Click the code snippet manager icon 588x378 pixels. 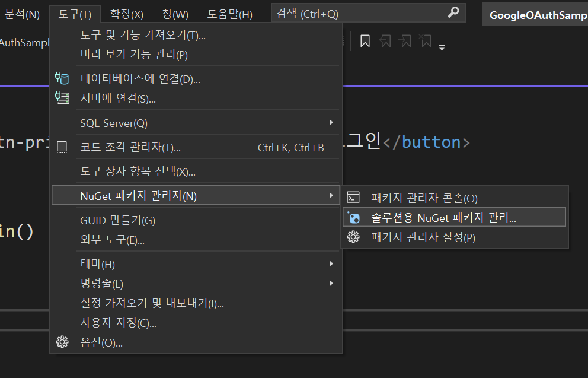pyautogui.click(x=62, y=147)
